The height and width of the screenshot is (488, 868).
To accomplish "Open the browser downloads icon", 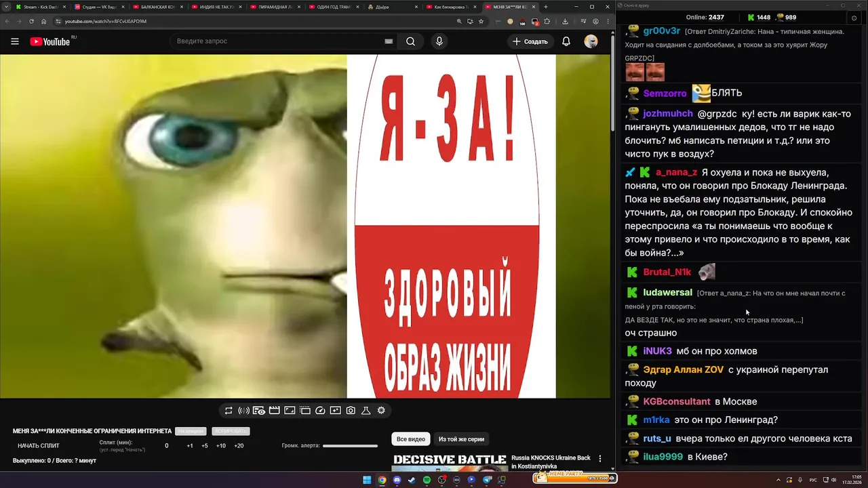I will pyautogui.click(x=566, y=21).
